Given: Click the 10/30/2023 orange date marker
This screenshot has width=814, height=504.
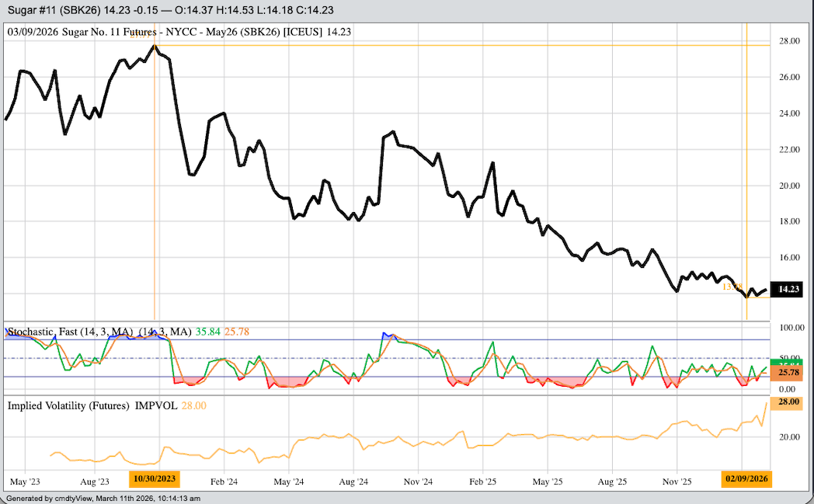Looking at the screenshot, I should coord(155,478).
